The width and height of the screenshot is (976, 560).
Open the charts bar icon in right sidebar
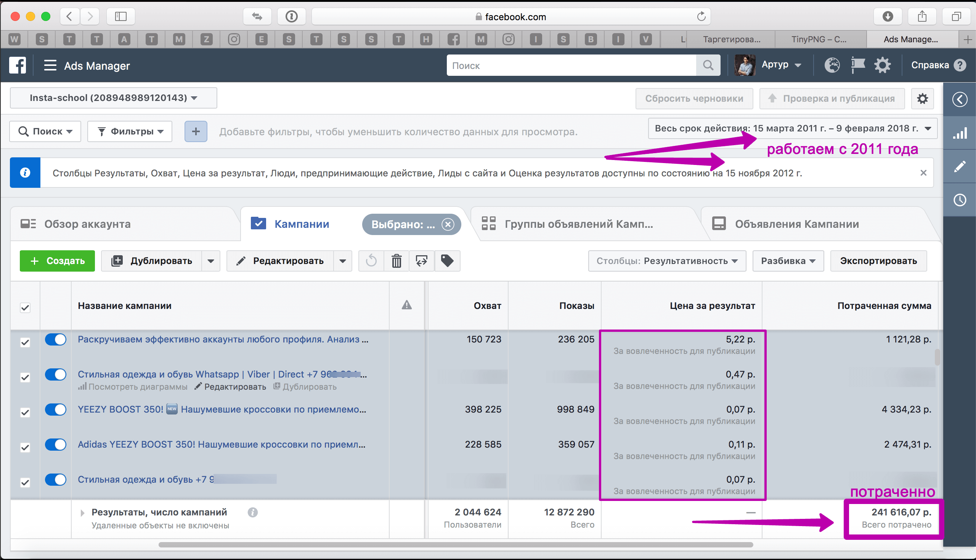tap(960, 133)
